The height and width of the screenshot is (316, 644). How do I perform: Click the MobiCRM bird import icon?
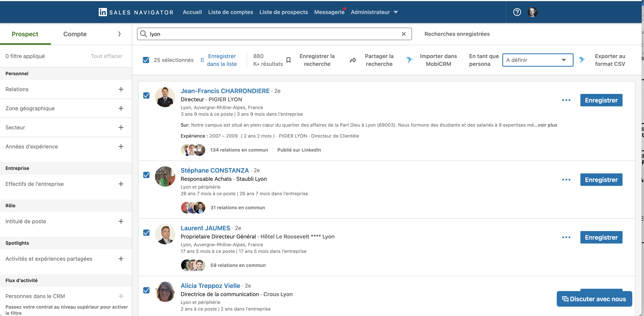point(409,60)
